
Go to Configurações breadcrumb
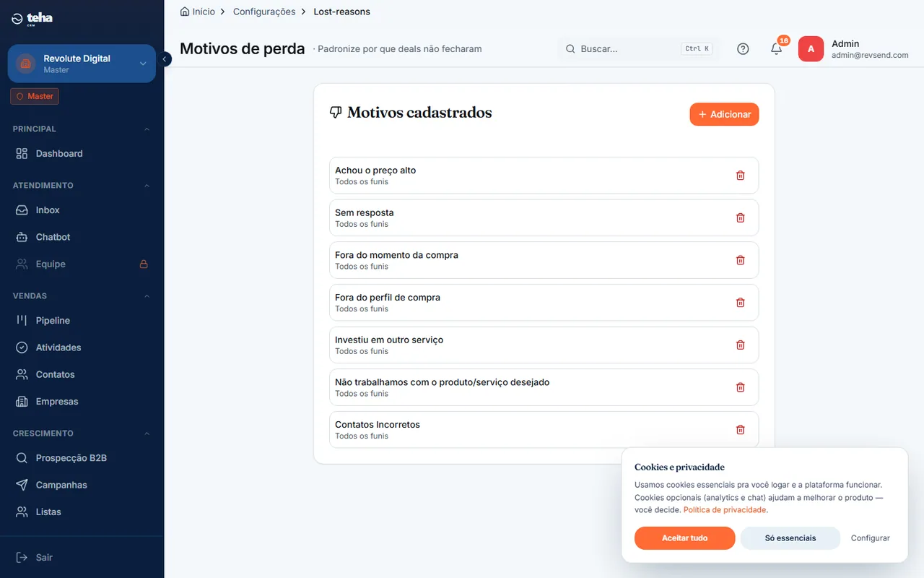click(x=264, y=12)
